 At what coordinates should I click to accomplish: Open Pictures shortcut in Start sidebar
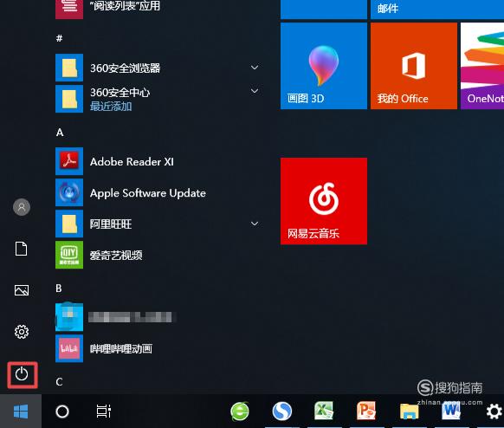click(x=22, y=290)
